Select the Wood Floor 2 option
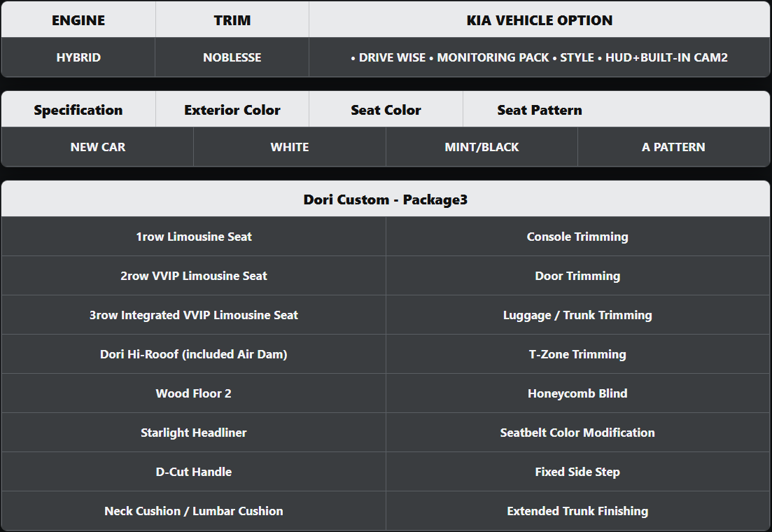772x532 pixels. (x=194, y=393)
